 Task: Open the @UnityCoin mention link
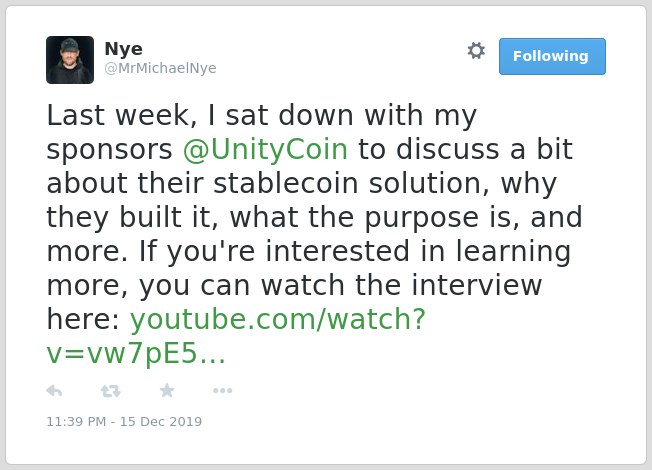pyautogui.click(x=265, y=149)
